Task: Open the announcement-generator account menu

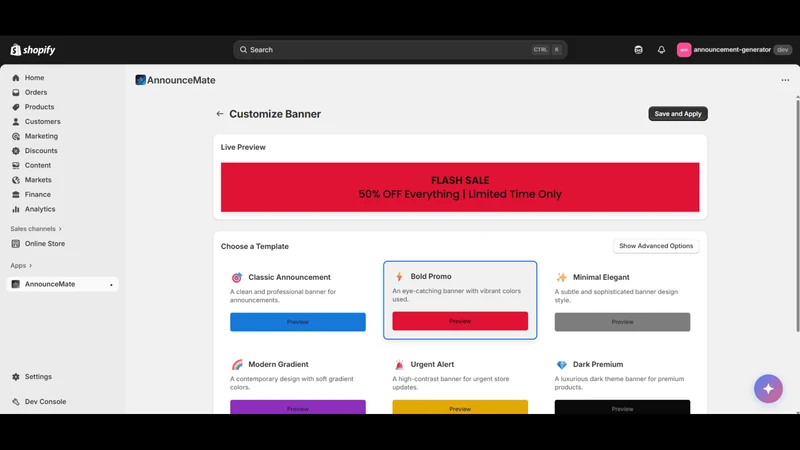Action: [734, 49]
